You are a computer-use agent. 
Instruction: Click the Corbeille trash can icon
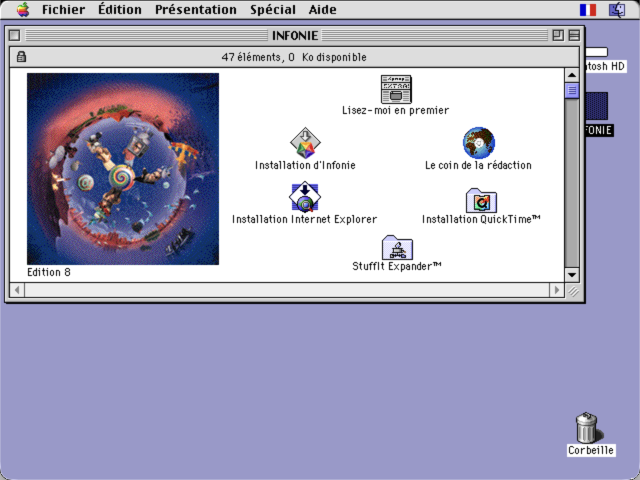[x=589, y=427]
